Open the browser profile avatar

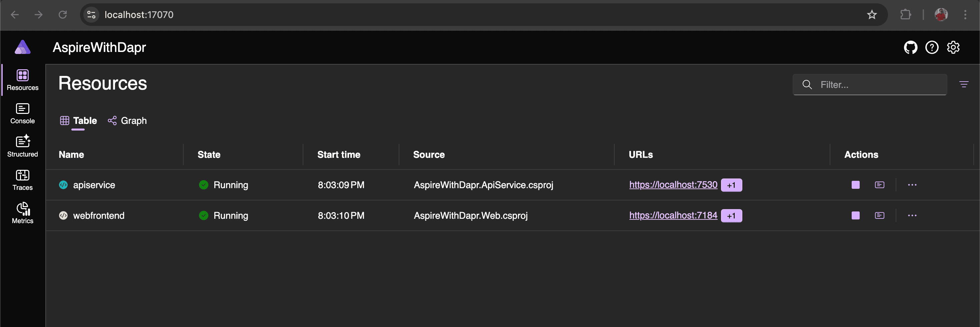point(941,15)
